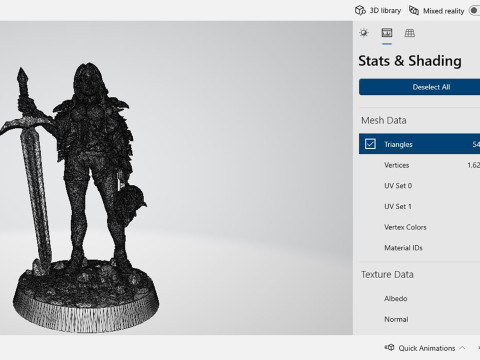The width and height of the screenshot is (480, 360).
Task: Expand the Quick Animations menu
Action: coord(425,348)
